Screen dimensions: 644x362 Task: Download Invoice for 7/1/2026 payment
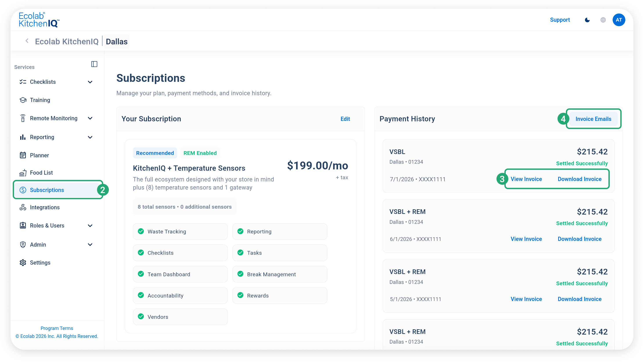[579, 179]
